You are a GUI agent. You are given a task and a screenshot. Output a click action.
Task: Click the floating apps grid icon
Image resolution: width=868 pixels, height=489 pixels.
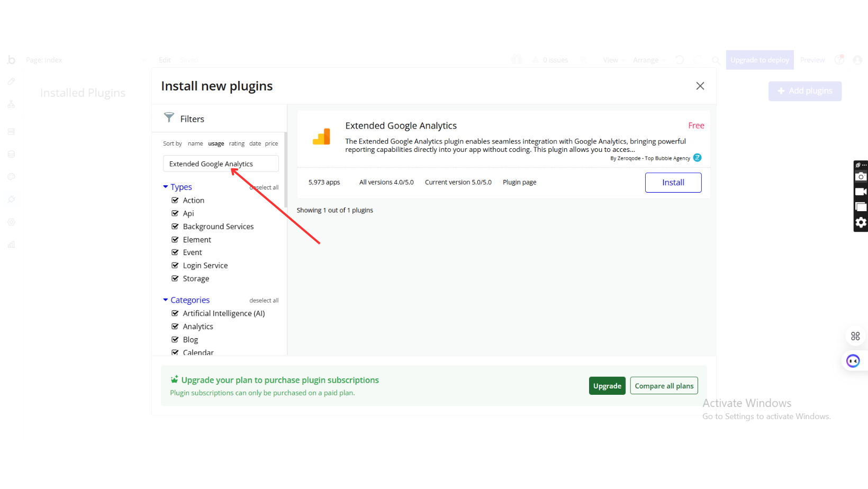(855, 336)
